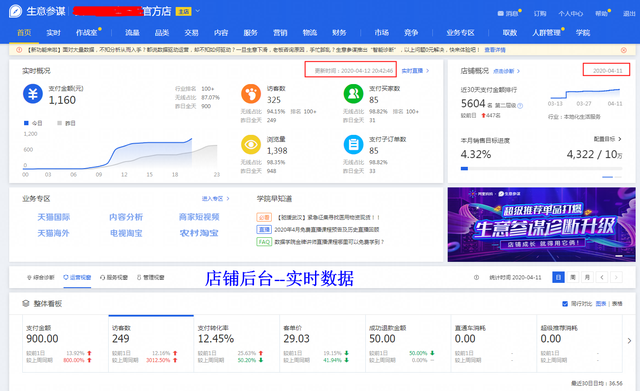
Task: Click the green 支付买家数 people icon
Action: (353, 94)
